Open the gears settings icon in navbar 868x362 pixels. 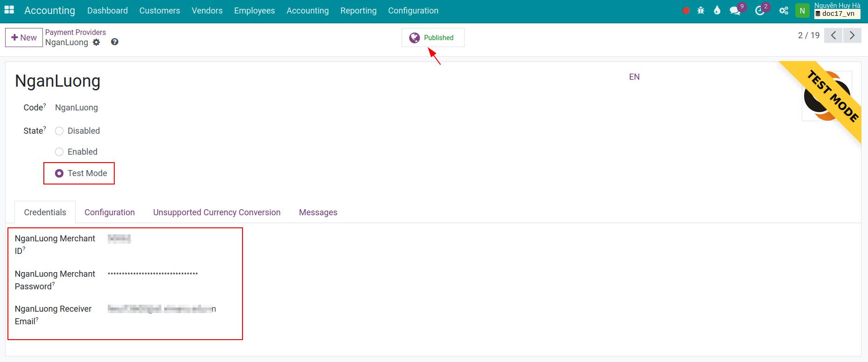[784, 10]
